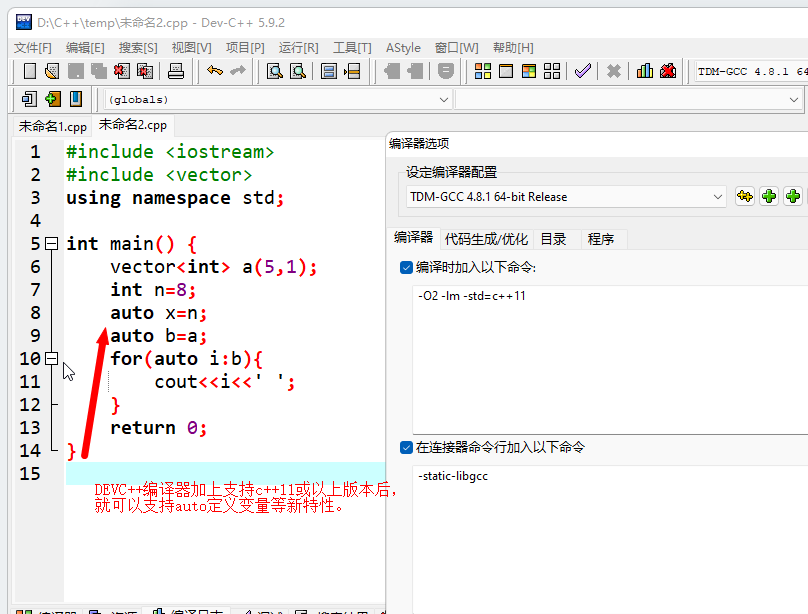Click the Save All toolbar icon
This screenshot has width=808, height=614.
pos(98,71)
